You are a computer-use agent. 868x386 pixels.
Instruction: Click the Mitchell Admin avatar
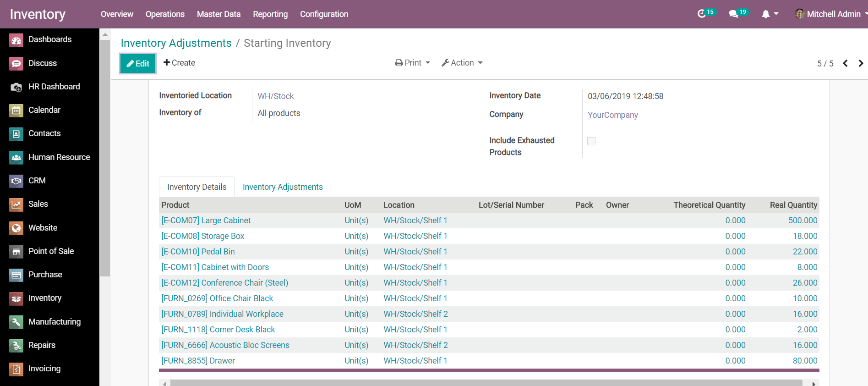pos(800,14)
